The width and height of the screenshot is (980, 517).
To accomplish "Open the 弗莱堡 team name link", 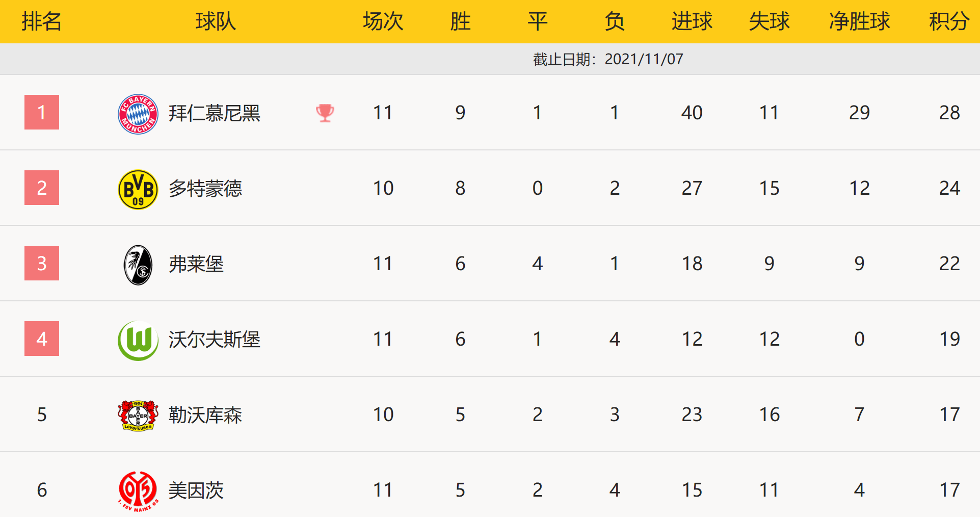I will tap(196, 264).
